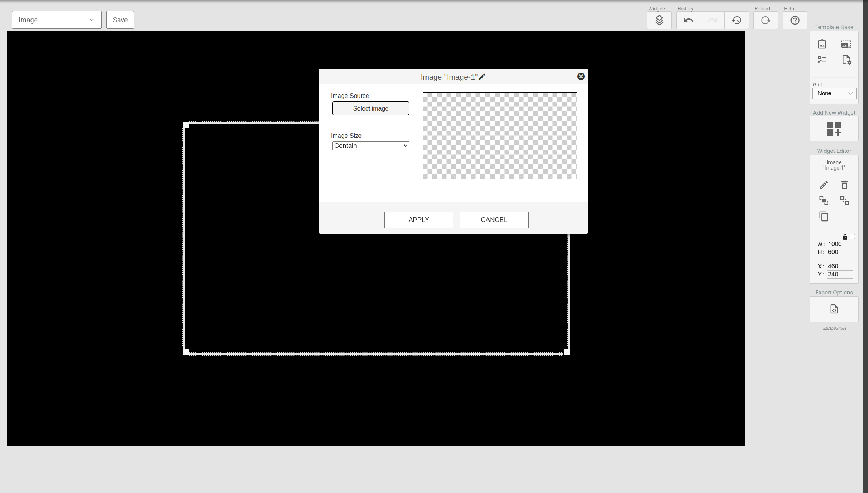
Task: Rename Image-1 using the title pencil
Action: [482, 77]
